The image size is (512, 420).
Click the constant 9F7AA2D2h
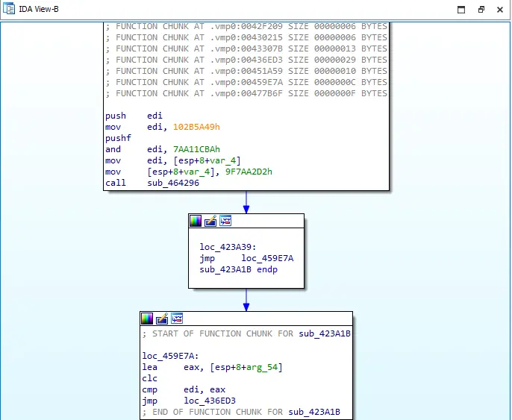(x=249, y=172)
